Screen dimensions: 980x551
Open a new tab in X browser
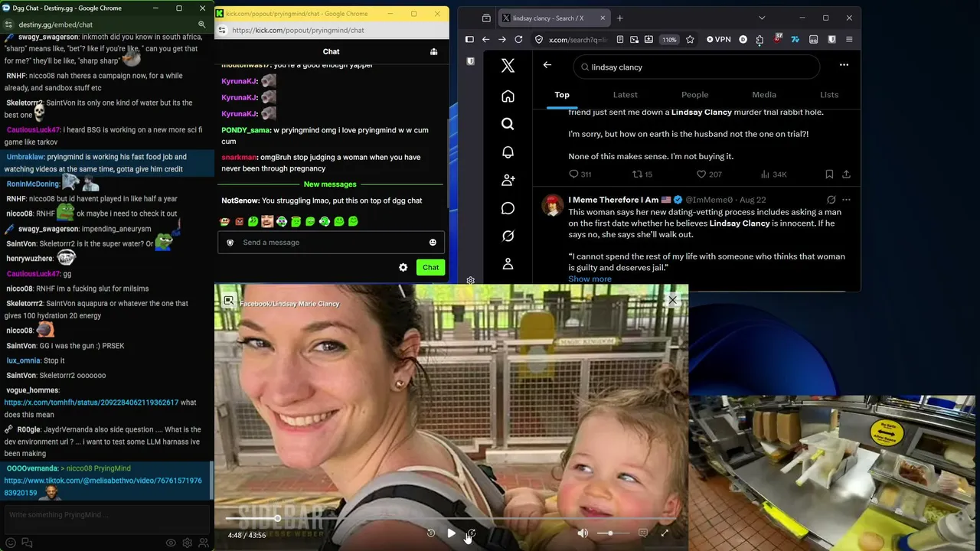pyautogui.click(x=619, y=18)
